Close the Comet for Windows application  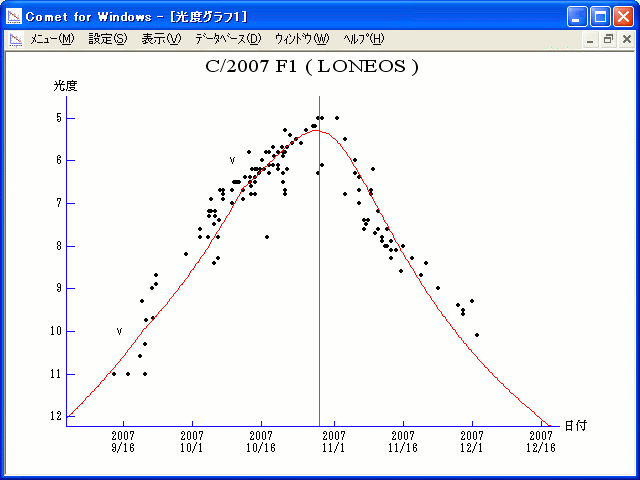pyautogui.click(x=624, y=17)
